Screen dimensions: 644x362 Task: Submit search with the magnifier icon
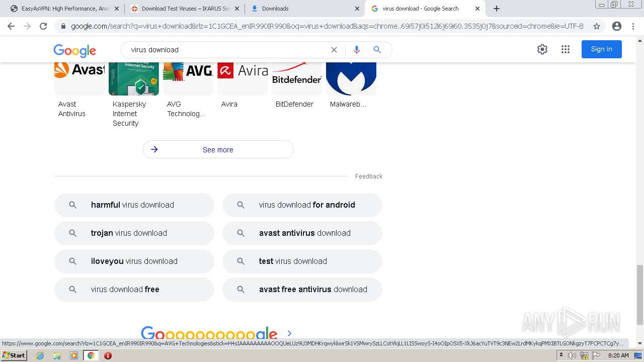point(377,50)
